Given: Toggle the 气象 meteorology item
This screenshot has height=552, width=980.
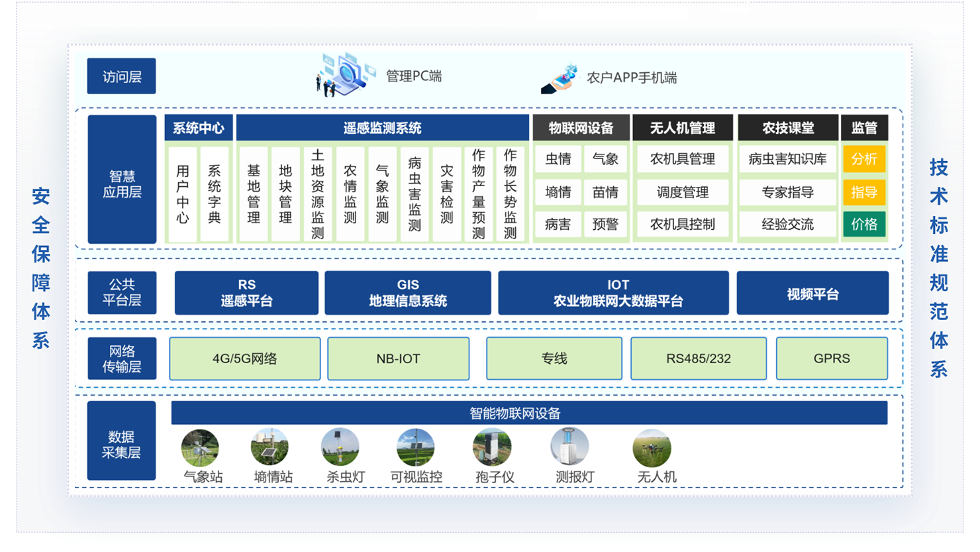Looking at the screenshot, I should (x=607, y=158).
